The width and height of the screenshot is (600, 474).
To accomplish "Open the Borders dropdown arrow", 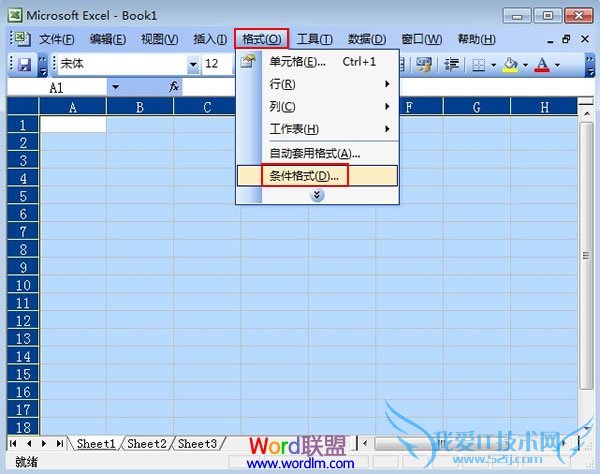I will click(493, 65).
